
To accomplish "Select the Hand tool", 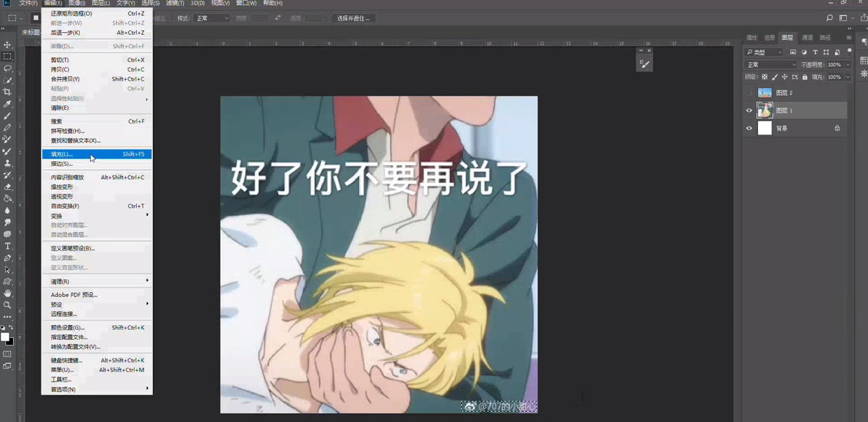I will coord(8,294).
